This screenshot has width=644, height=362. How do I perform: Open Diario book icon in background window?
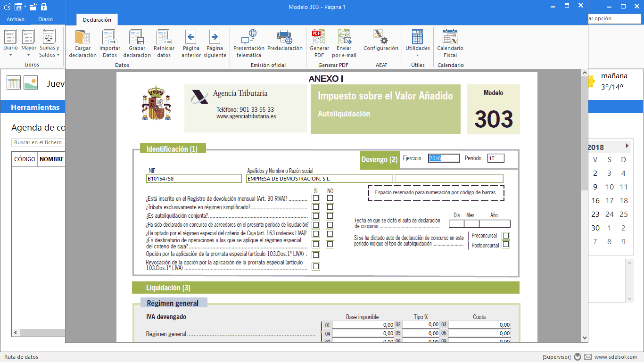pyautogui.click(x=10, y=36)
